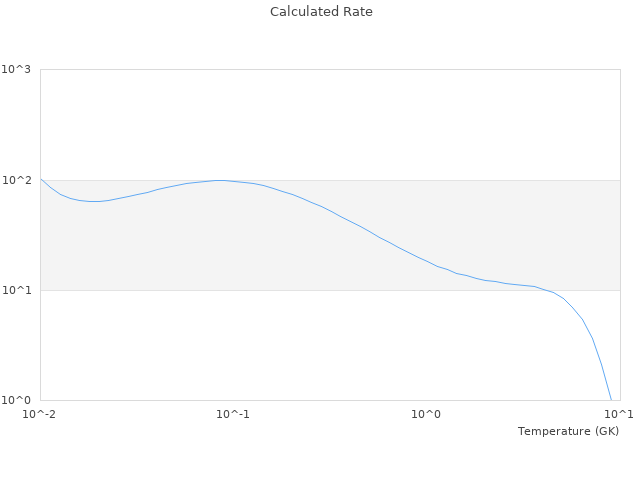The width and height of the screenshot is (640, 480).
Task: Click the curve's starting point at left edge
Action: click(41, 179)
